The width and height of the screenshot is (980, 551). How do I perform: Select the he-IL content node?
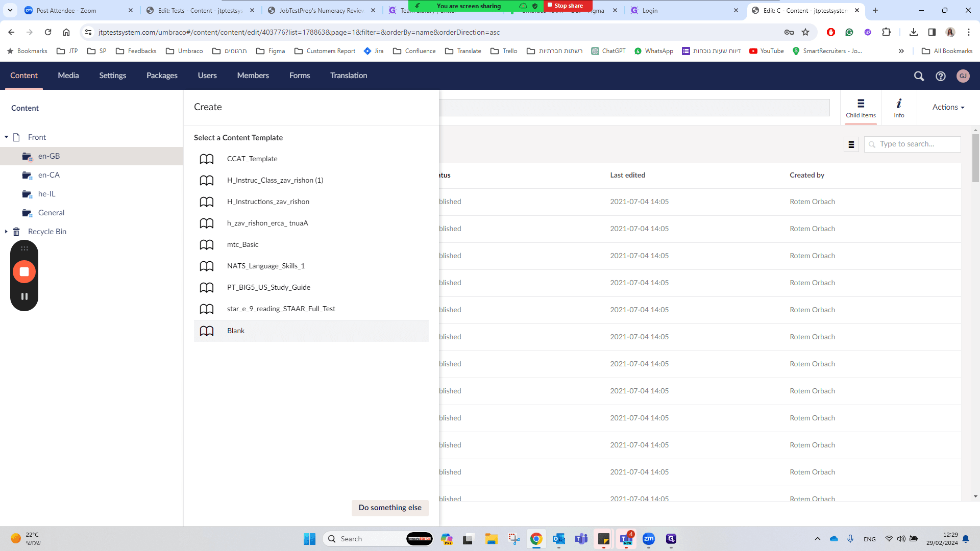[x=47, y=194]
